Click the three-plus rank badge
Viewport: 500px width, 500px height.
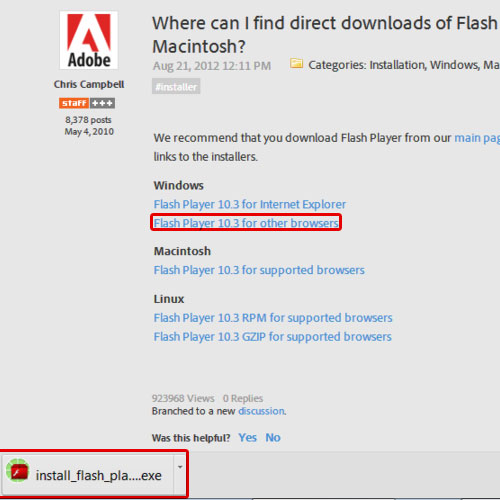coord(103,103)
